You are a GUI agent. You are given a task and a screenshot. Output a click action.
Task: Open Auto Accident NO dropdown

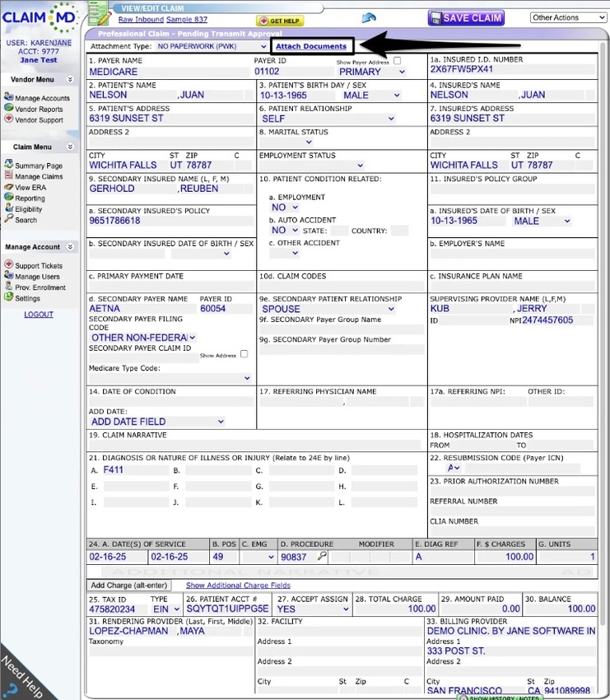[x=285, y=231]
